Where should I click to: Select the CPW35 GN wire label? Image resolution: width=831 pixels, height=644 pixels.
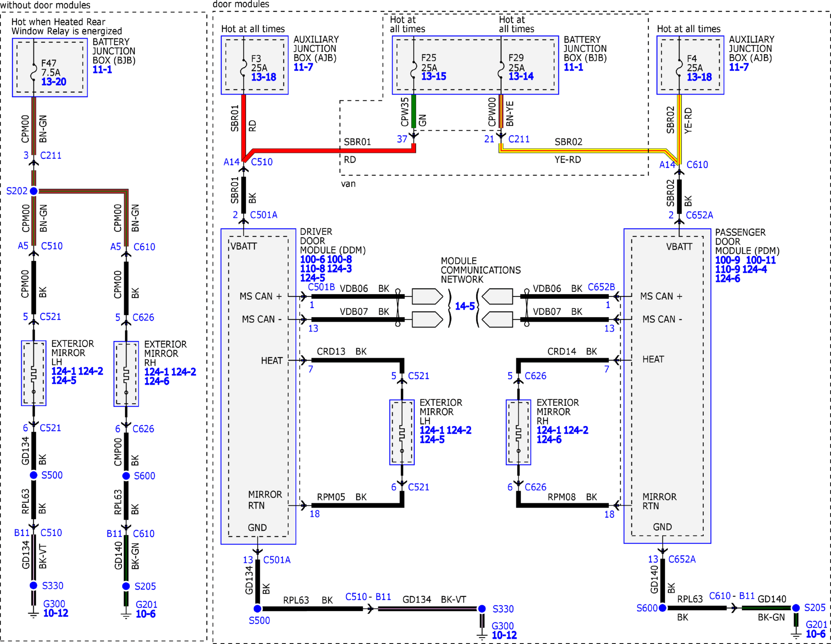coord(414,112)
